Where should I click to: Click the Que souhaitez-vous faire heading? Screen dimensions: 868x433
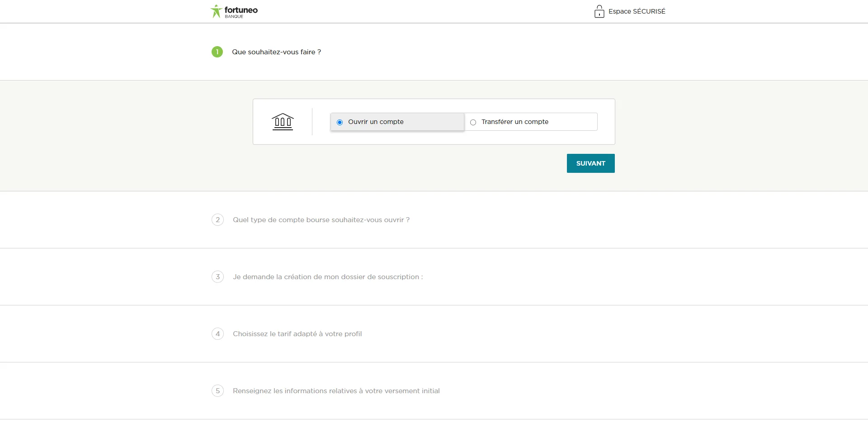coord(276,52)
